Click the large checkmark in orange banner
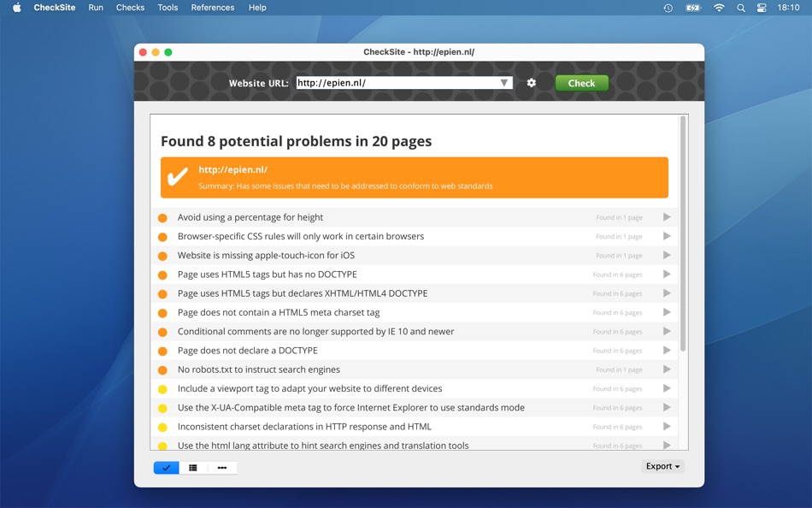 click(177, 177)
